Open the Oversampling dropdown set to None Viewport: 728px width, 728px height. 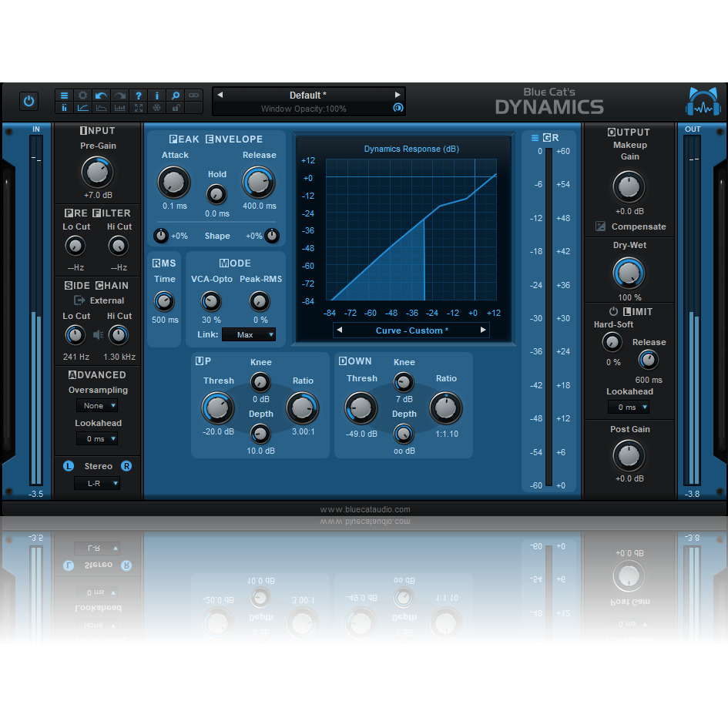click(97, 405)
